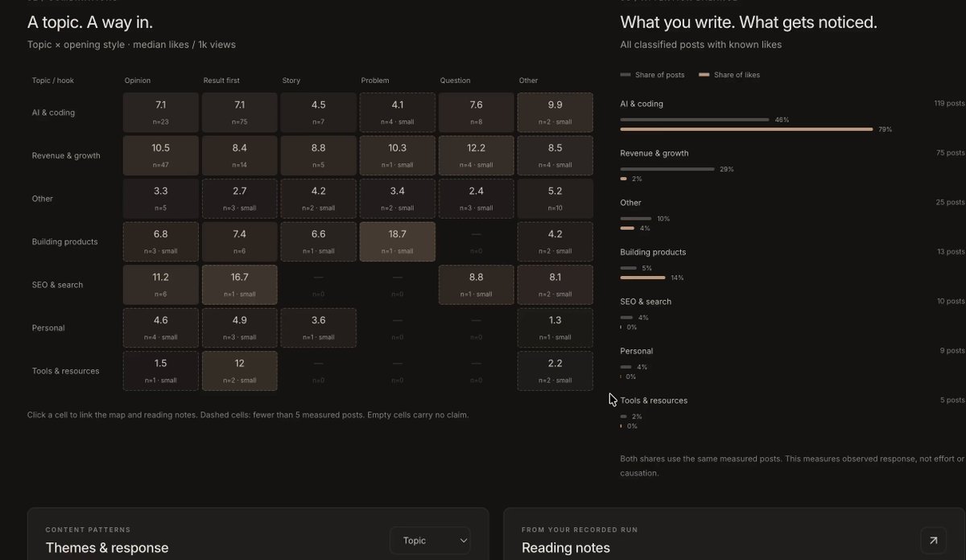966x560 pixels.
Task: Click Revenue & growth's 29% share of posts bar
Action: 667,169
